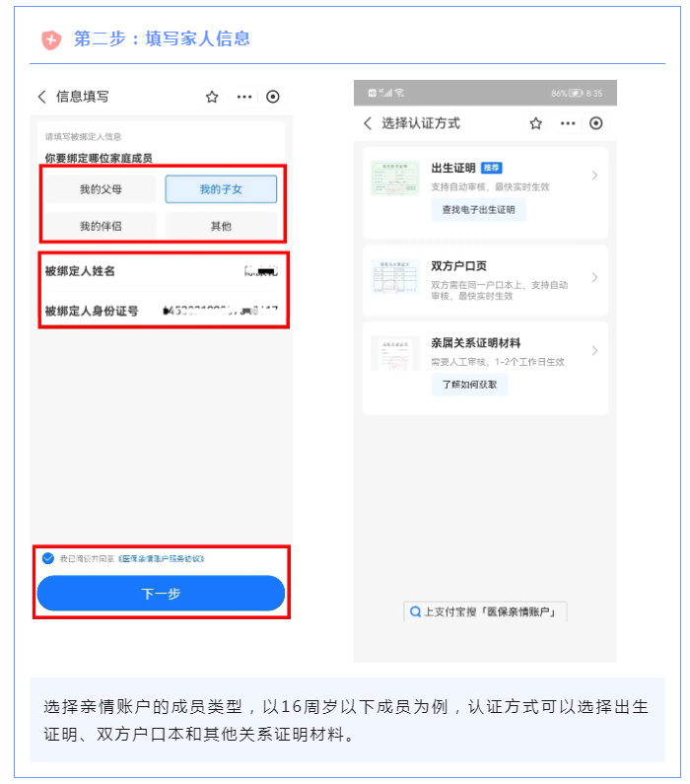Tap back arrow beside 信息填写
The height and width of the screenshot is (784, 690).
(42, 97)
